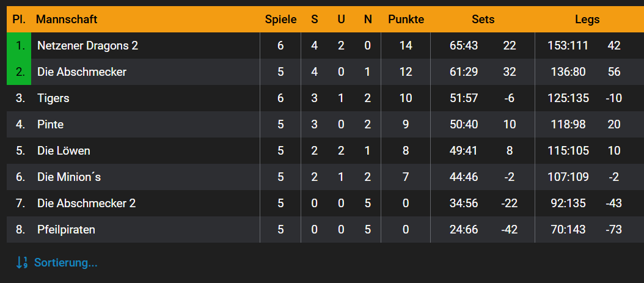Click the Pfeilpiraten team name

(x=66, y=230)
